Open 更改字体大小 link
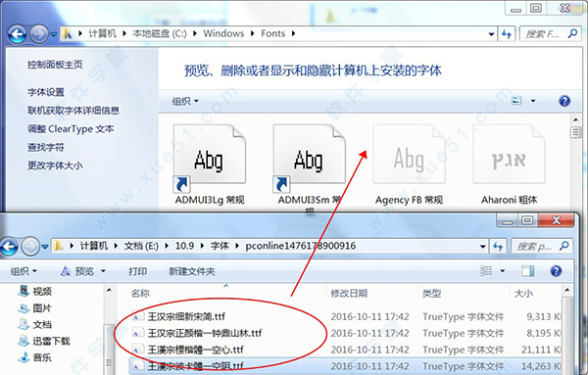This screenshot has width=588, height=375. (55, 165)
